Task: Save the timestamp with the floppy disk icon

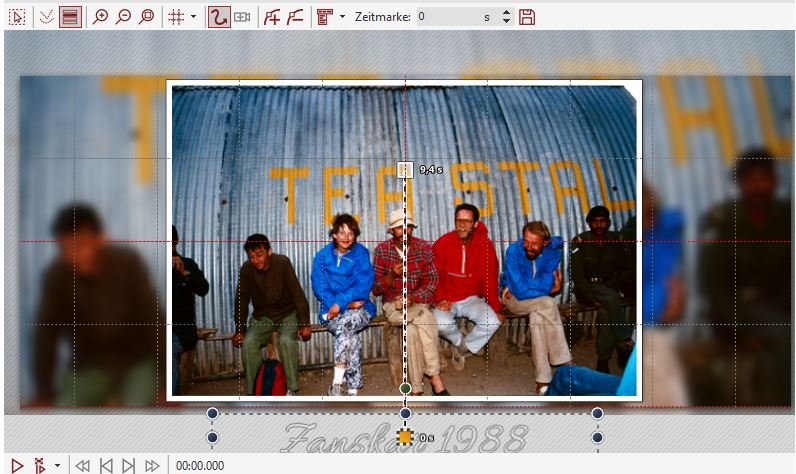Action: coord(527,17)
